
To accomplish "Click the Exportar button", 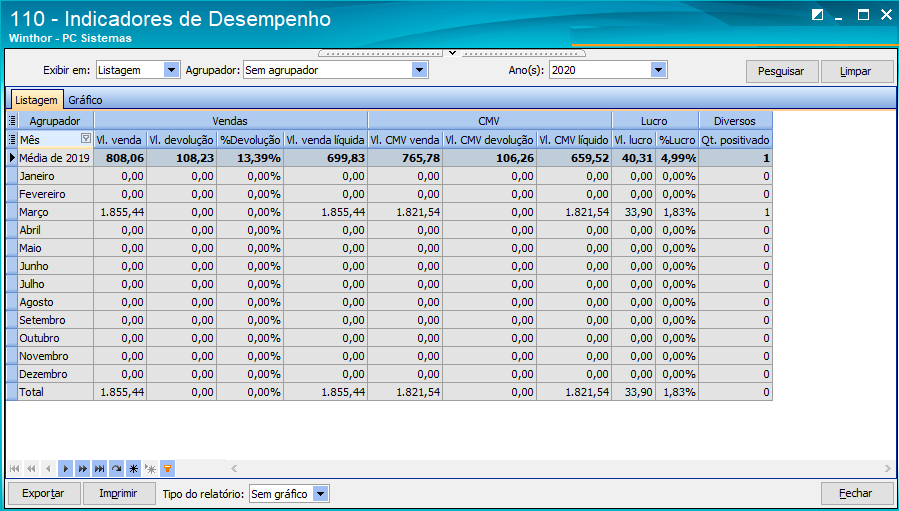I will 43,493.
